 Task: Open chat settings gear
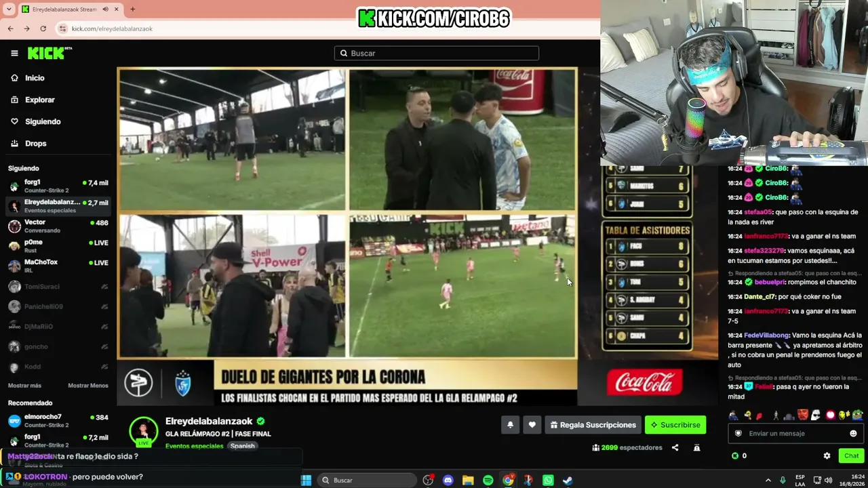coord(827,455)
